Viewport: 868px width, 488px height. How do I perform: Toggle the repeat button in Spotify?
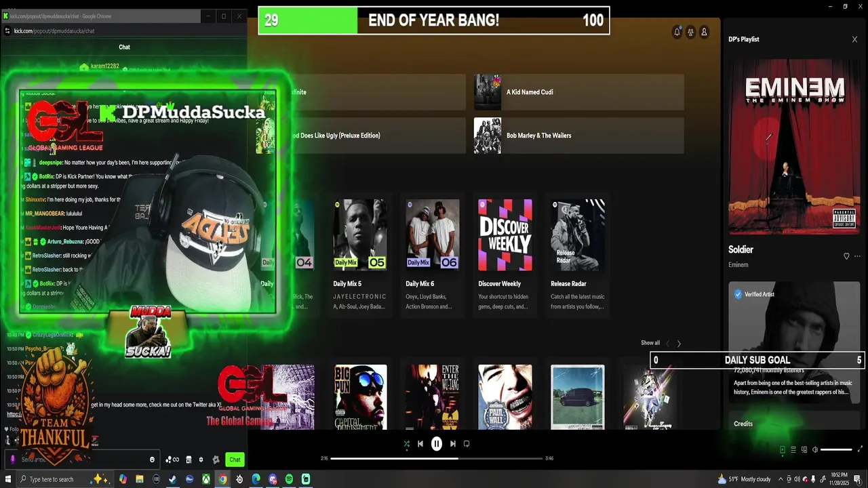click(467, 444)
